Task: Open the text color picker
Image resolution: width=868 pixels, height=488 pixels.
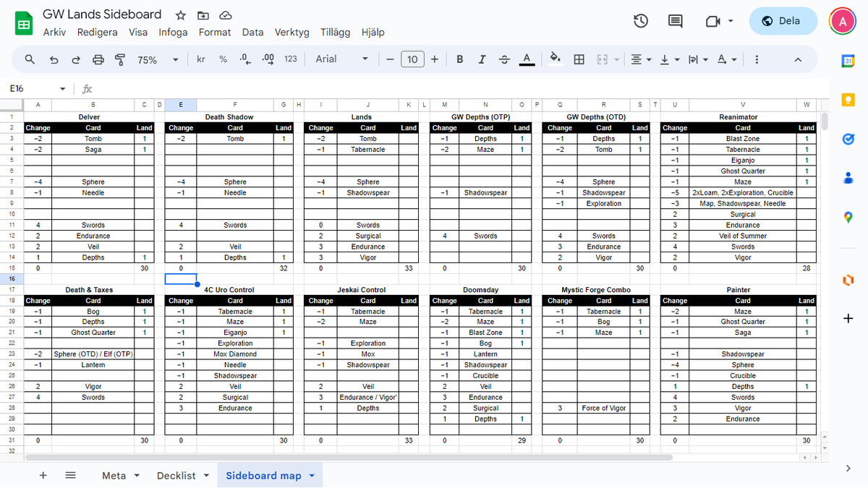Action: [x=527, y=59]
